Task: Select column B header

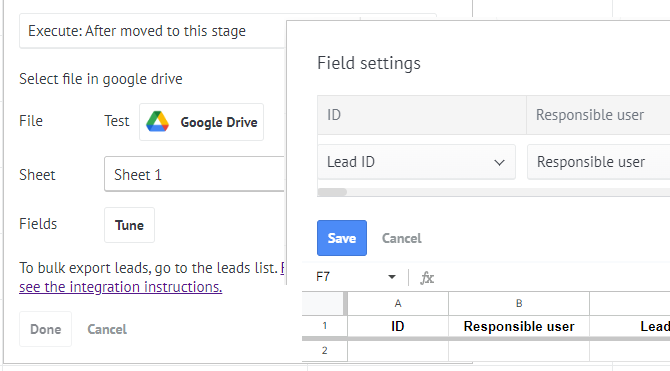Action: 519,303
